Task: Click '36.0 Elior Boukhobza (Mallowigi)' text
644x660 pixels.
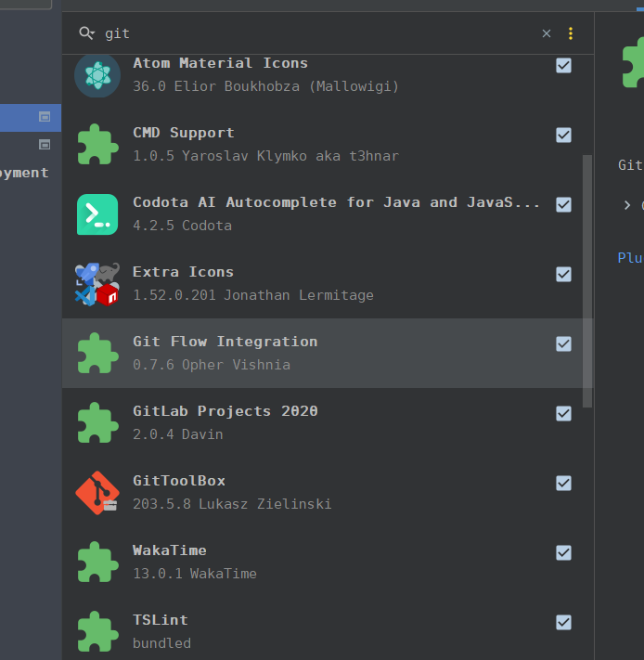Action: click(x=265, y=86)
